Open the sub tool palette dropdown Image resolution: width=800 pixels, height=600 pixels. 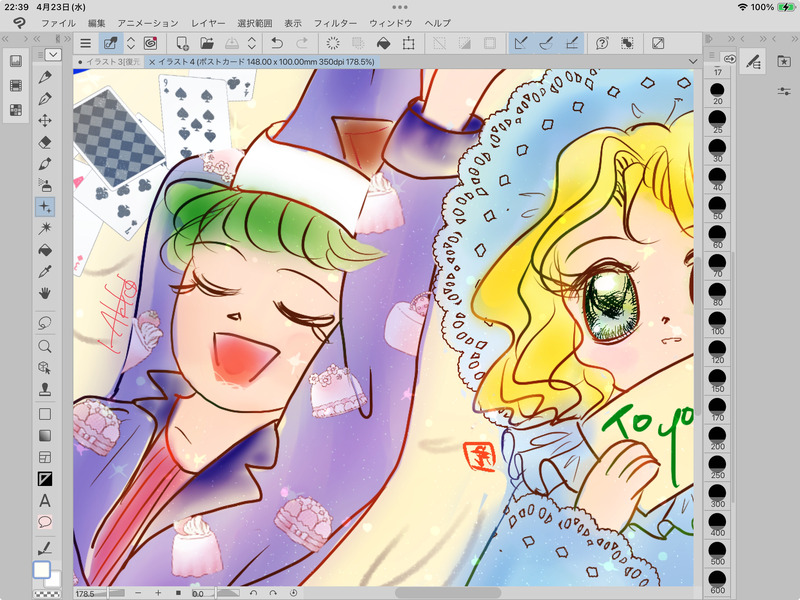pos(53,55)
